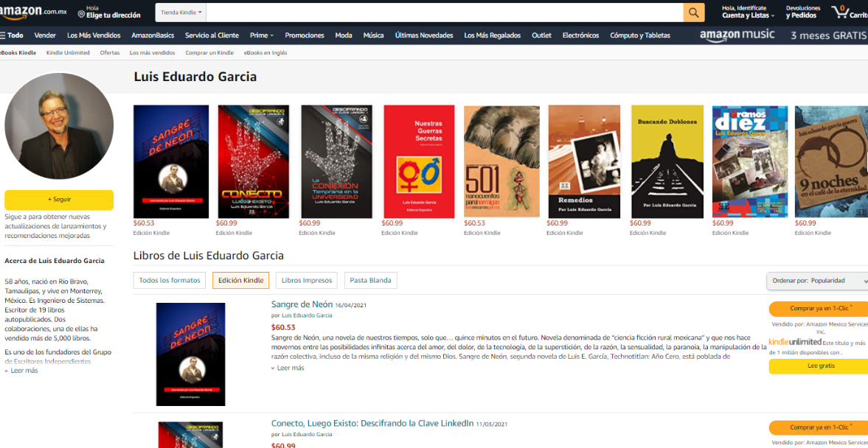Open the Todo hamburger menu
The width and height of the screenshot is (868, 448).
click(x=12, y=35)
